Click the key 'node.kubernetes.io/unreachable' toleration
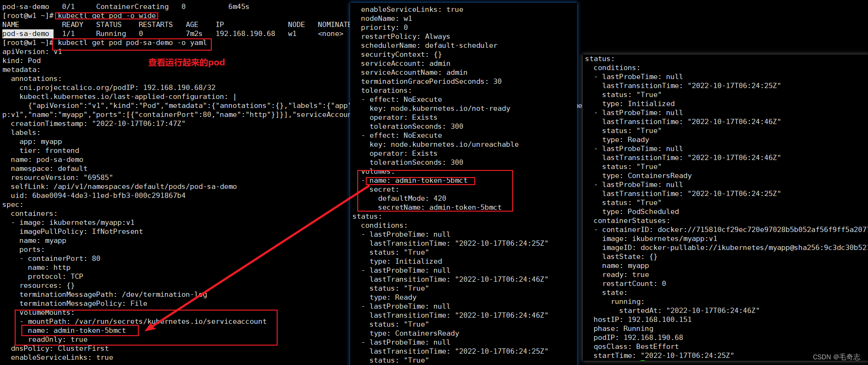This screenshot has width=868, height=365. click(x=444, y=144)
